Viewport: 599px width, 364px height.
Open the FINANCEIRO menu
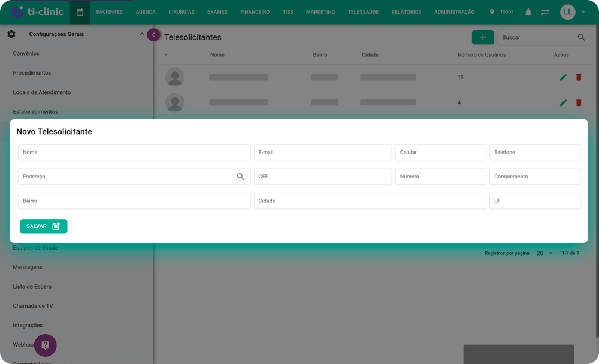pyautogui.click(x=255, y=12)
